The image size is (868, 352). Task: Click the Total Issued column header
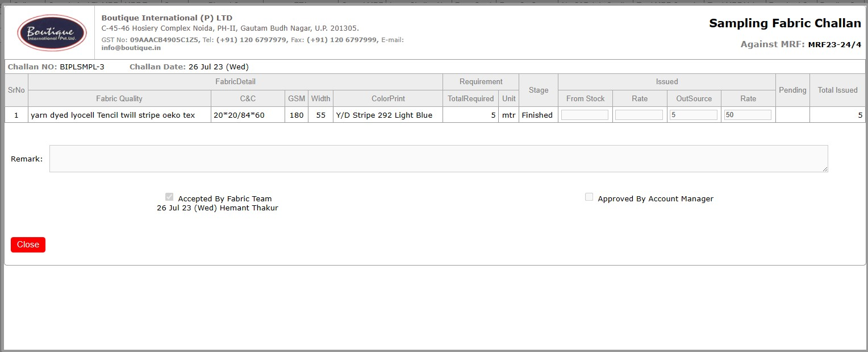(x=838, y=90)
